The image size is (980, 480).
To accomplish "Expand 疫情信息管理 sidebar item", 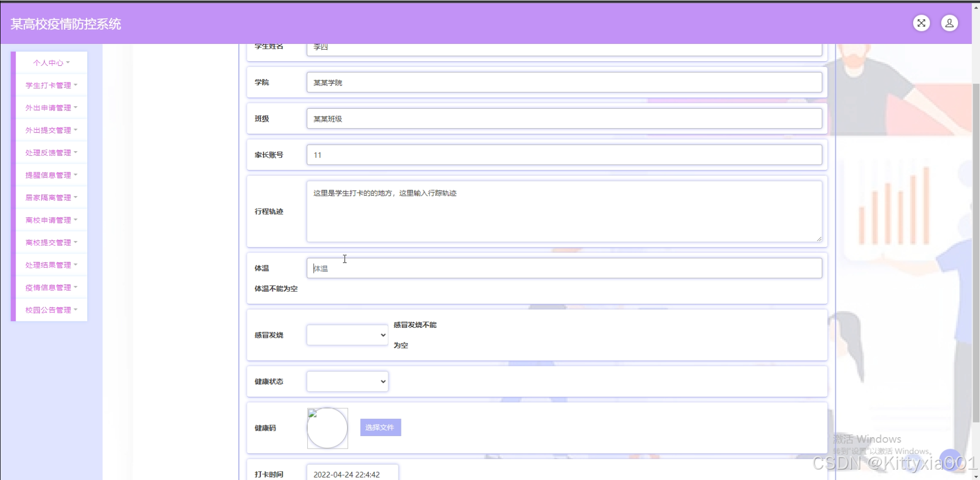I will (51, 288).
